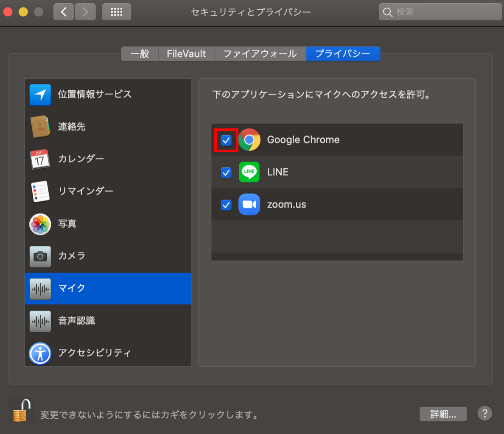
Task: Minimize the window with the yellow button
Action: click(23, 12)
